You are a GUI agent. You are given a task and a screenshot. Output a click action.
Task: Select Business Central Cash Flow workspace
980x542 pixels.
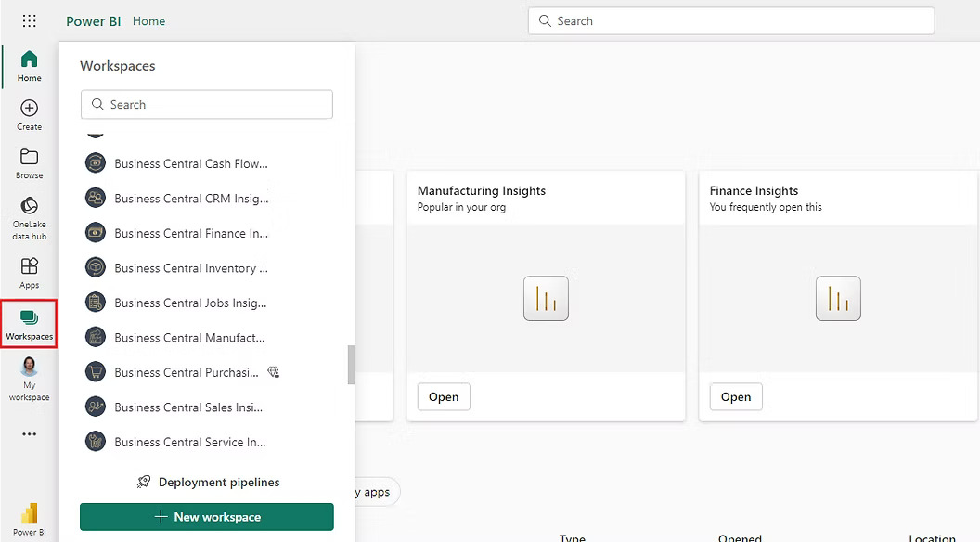[x=190, y=164]
